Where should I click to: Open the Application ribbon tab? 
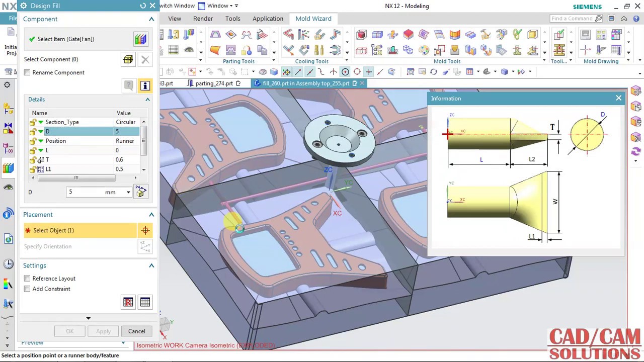coord(268,19)
